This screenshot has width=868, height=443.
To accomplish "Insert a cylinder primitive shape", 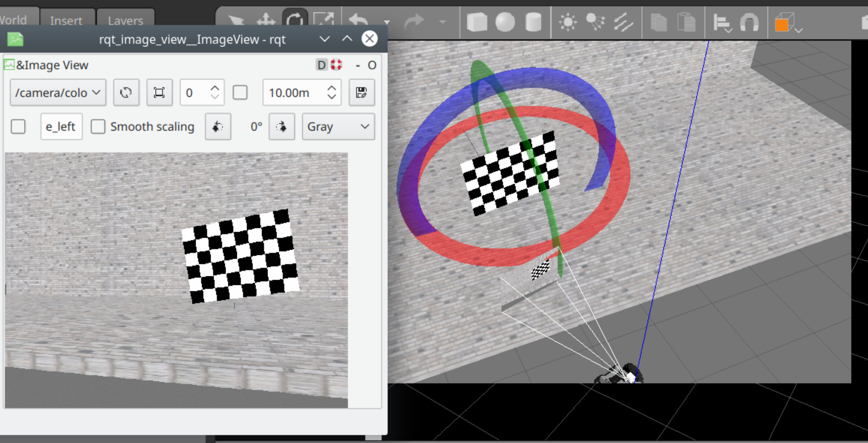I will pyautogui.click(x=533, y=22).
